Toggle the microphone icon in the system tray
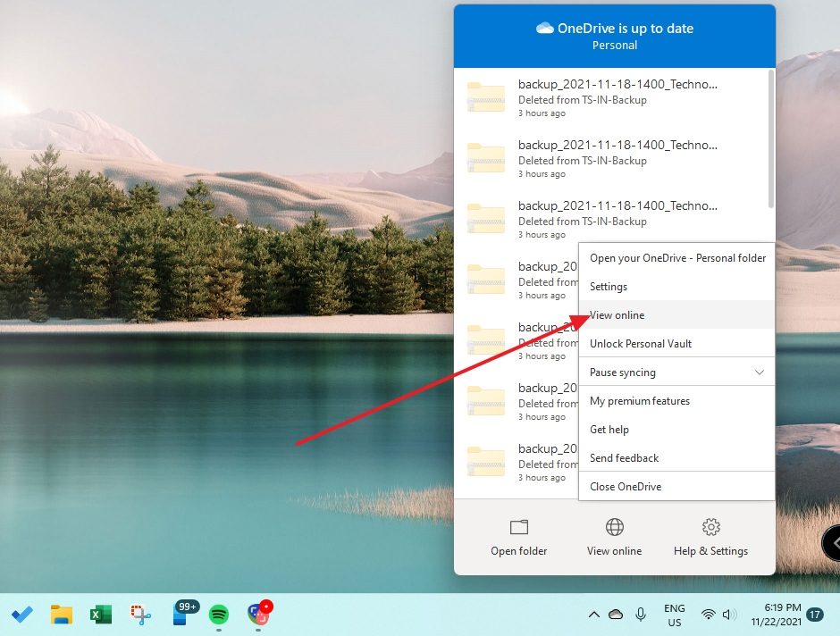The height and width of the screenshot is (636, 840). click(x=640, y=615)
